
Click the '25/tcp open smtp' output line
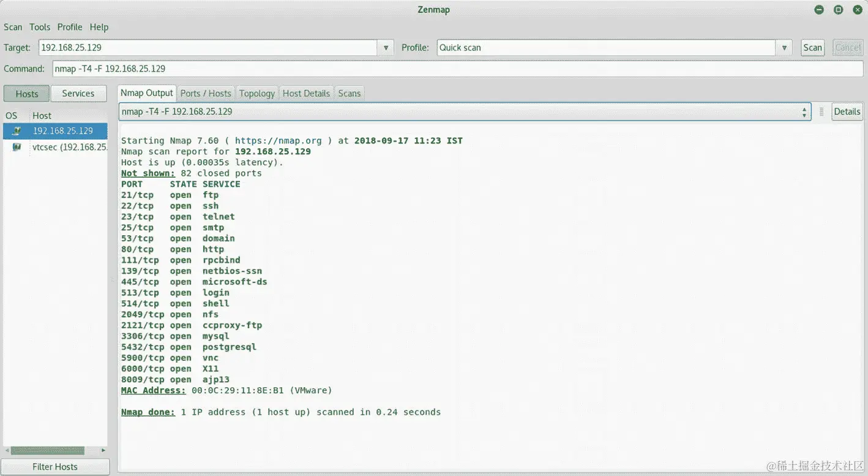[x=173, y=228]
